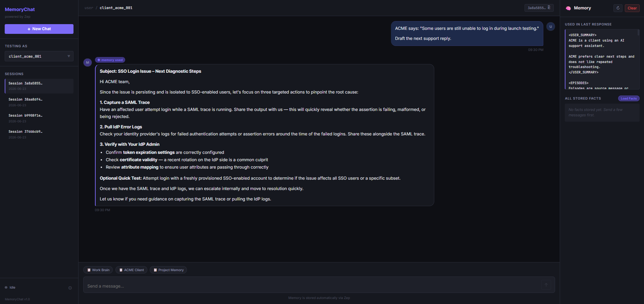Image resolution: width=644 pixels, height=304 pixels.
Task: Open Session 38aa8df4 from the list
Action: point(39,102)
